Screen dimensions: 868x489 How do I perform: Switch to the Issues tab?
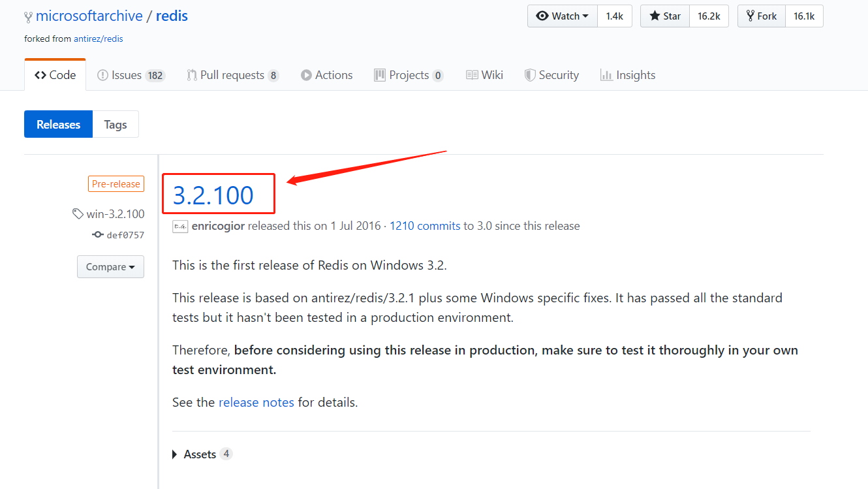(131, 75)
